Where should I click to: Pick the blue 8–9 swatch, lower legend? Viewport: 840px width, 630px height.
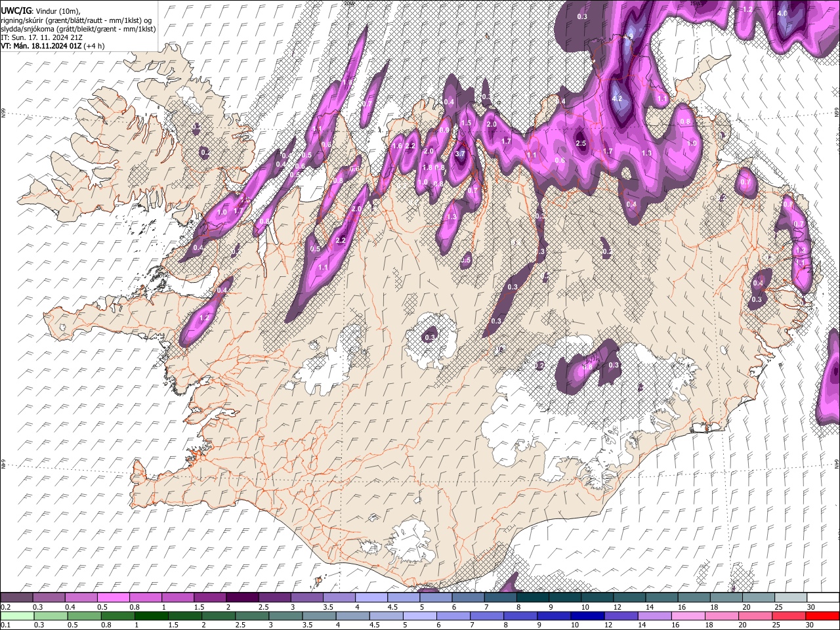coord(520,616)
